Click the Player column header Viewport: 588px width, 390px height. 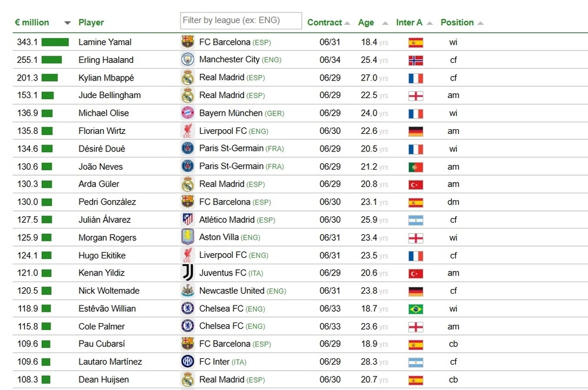point(91,22)
